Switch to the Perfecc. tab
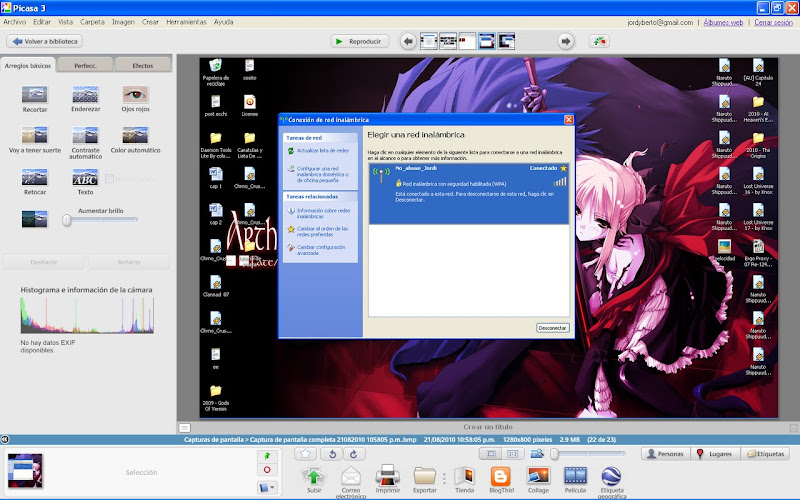The width and height of the screenshot is (800, 500). 85,66
